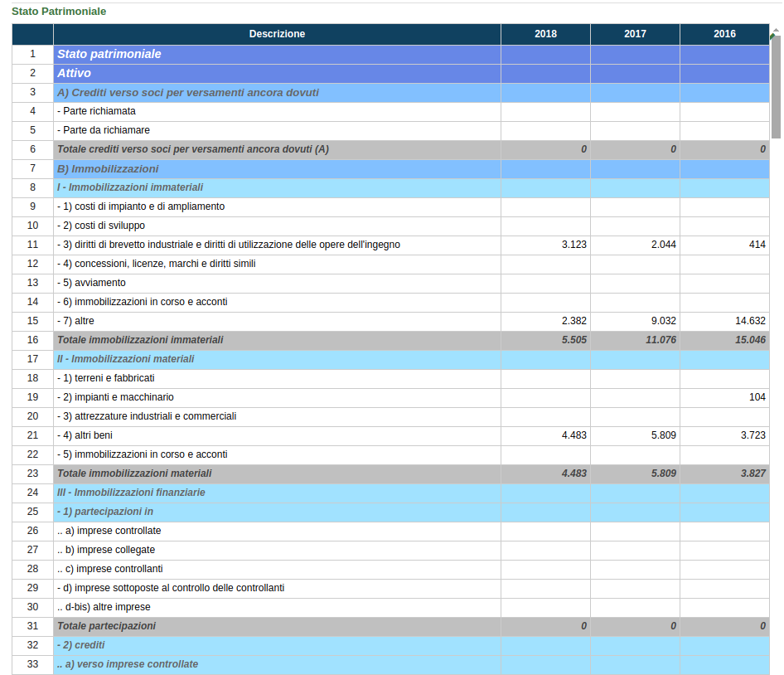Click the '- 4) altri beni' row description
The height and width of the screenshot is (675, 784).
(x=85, y=435)
